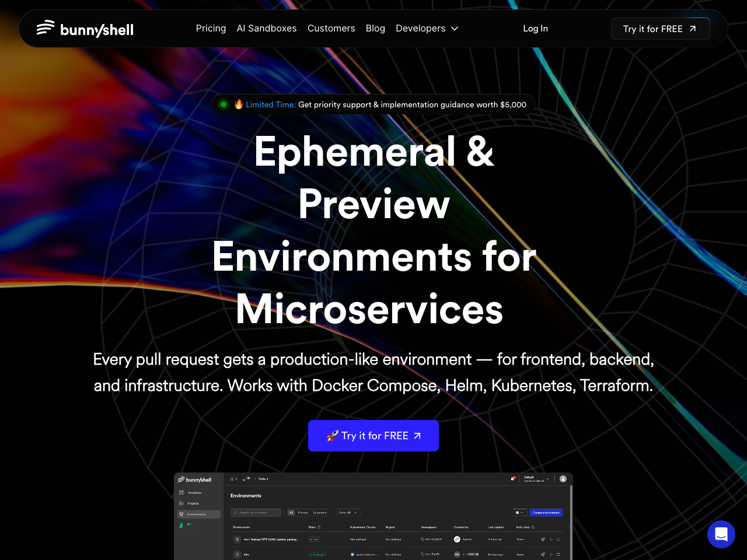747x560 pixels.
Task: Click the Projects icon in the preview sidebar
Action: (x=181, y=503)
